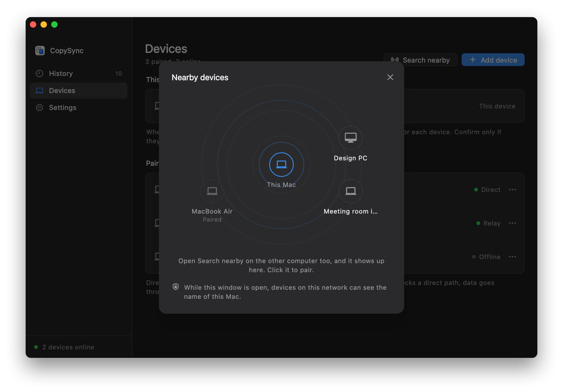Click the broadcast icon on Search nearby
The image size is (563, 392).
coord(395,60)
